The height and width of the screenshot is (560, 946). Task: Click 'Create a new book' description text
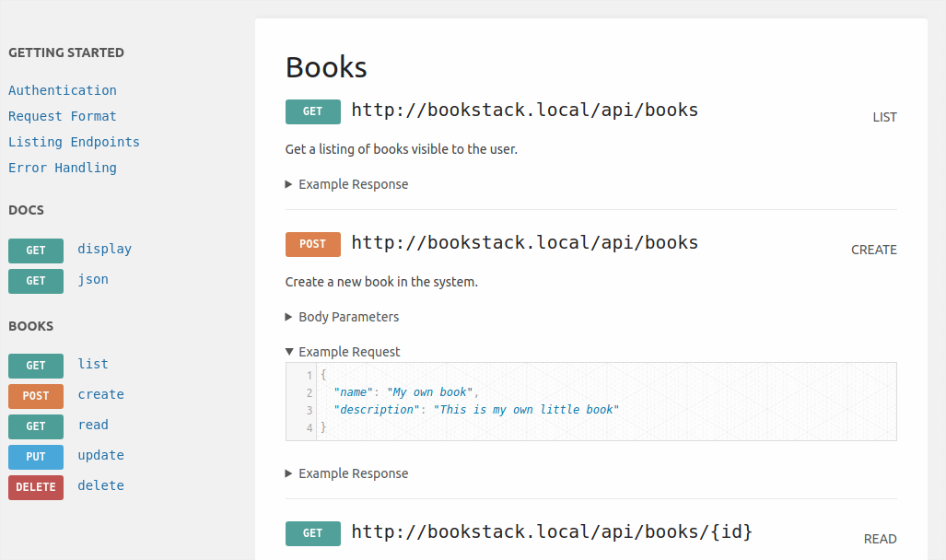381,282
